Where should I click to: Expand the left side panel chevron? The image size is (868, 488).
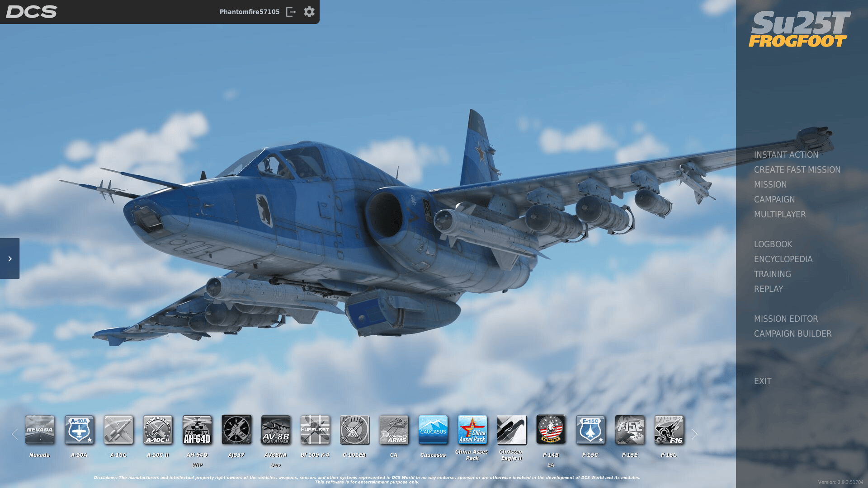tap(9, 258)
